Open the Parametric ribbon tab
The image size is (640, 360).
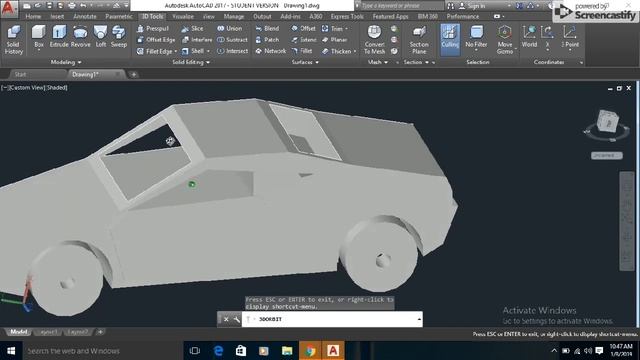[119, 16]
